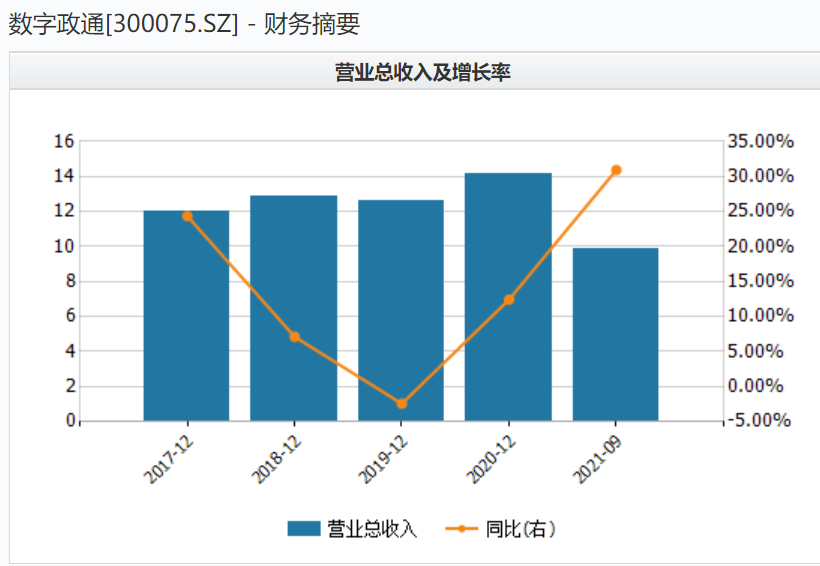Click the chart title 营业总收入及增长率
The image size is (820, 566).
tap(423, 72)
